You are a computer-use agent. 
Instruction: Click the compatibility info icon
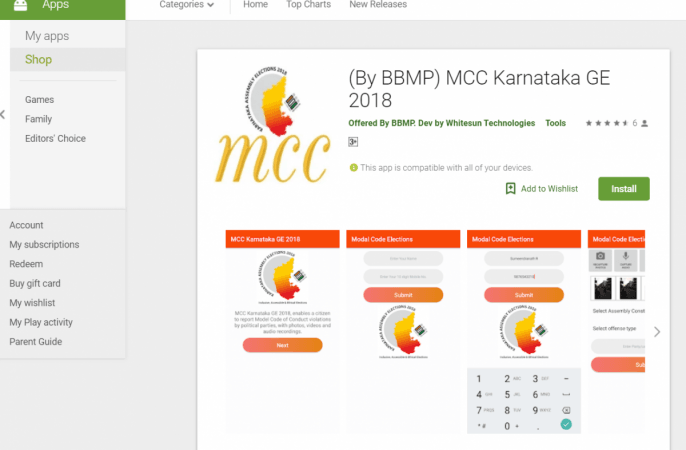[x=354, y=167]
